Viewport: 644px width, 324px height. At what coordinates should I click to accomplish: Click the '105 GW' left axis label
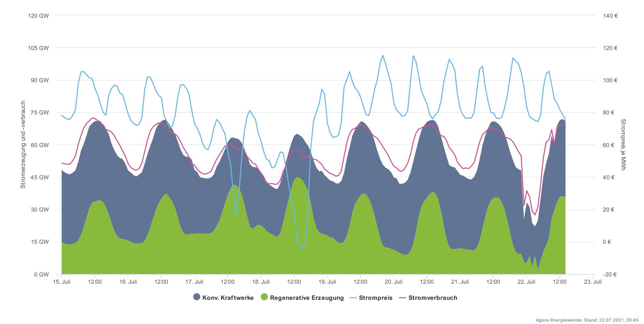(38, 48)
